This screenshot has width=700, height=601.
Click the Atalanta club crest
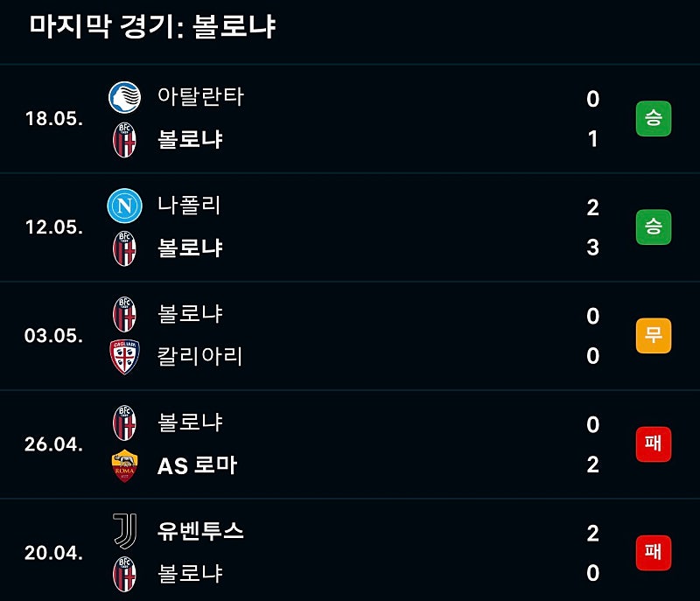tap(124, 97)
